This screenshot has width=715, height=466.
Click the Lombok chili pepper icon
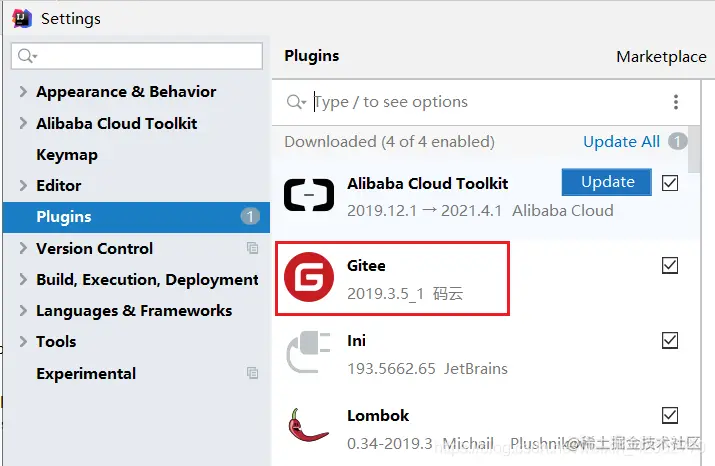coord(307,425)
